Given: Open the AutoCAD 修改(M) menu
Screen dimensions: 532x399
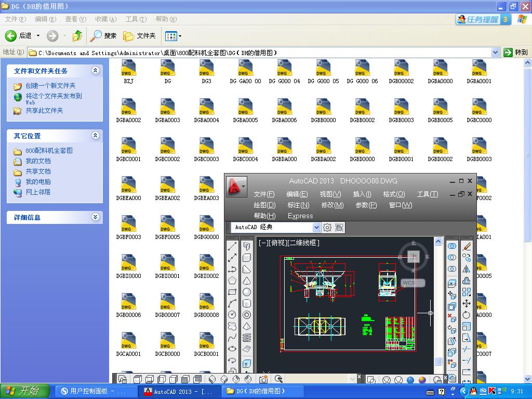Looking at the screenshot, I should (332, 205).
